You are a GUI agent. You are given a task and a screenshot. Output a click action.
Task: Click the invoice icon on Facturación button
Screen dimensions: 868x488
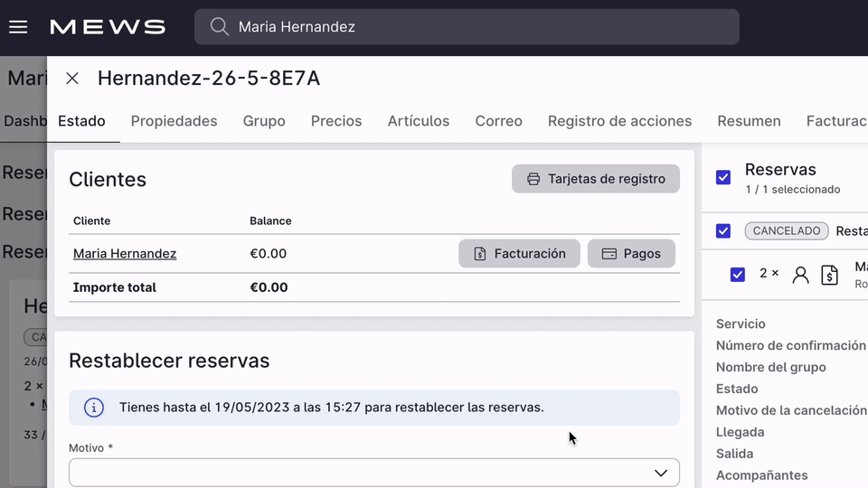tap(480, 254)
